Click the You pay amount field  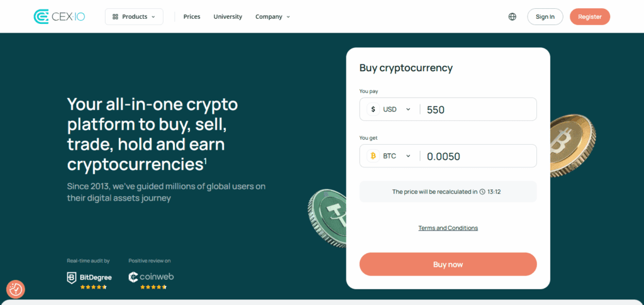click(478, 109)
